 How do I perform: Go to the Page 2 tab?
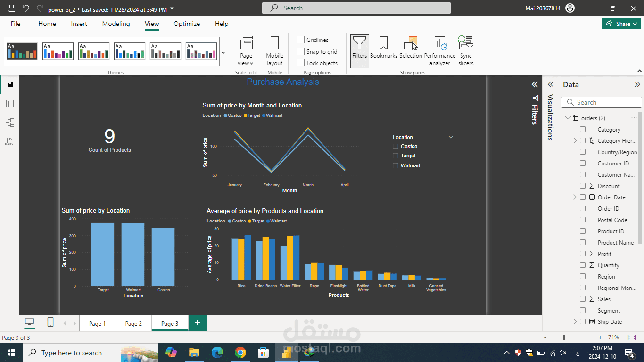point(134,323)
